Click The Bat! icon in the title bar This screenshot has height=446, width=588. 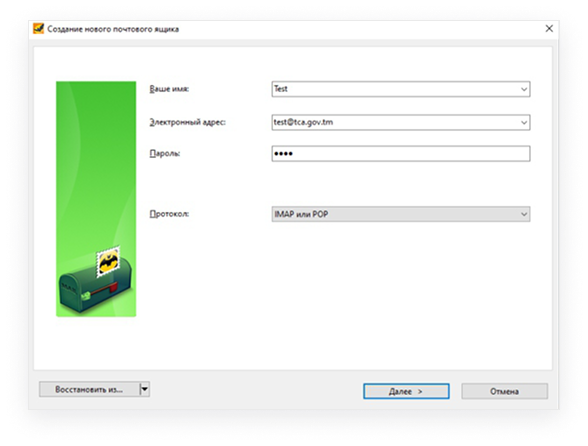(x=38, y=29)
